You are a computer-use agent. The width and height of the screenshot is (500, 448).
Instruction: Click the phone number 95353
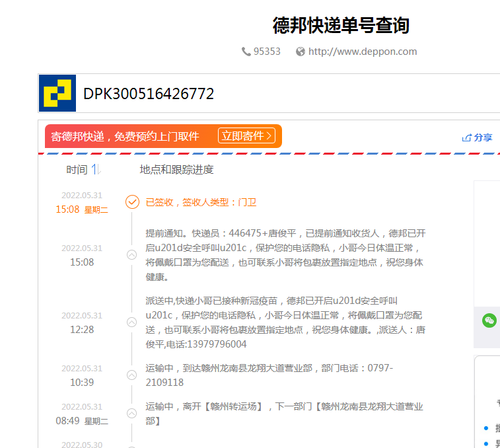267,52
